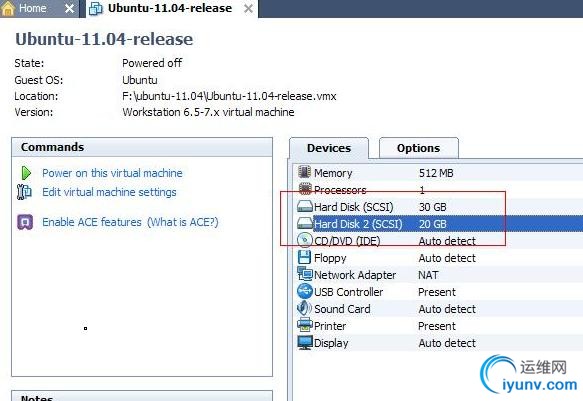Viewport: 583px width, 401px height.
Task: Click the Workstation 6.5-7.x version text
Action: [208, 112]
